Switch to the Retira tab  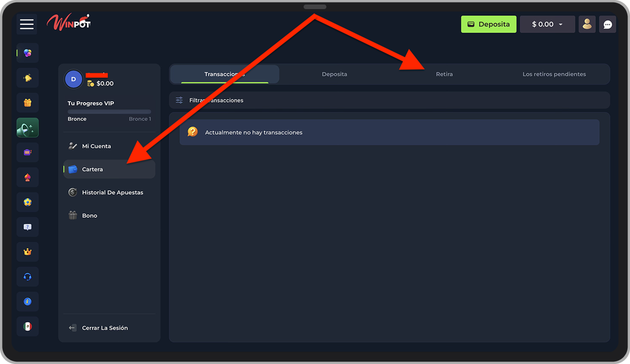coord(444,74)
